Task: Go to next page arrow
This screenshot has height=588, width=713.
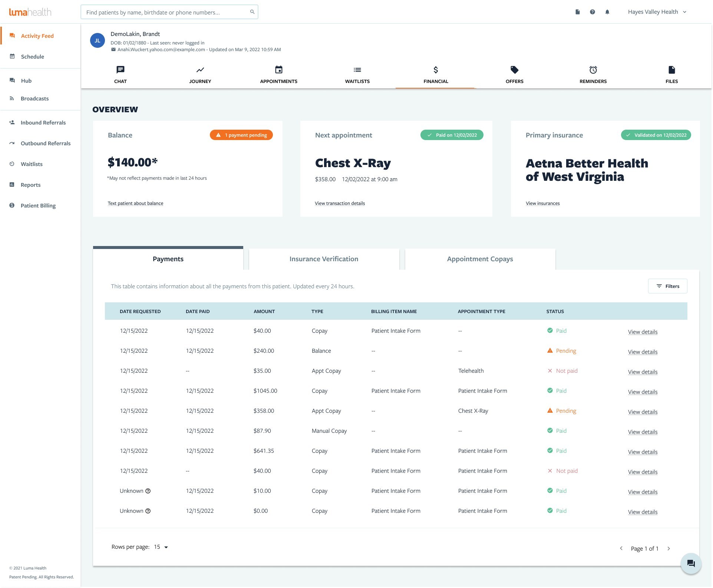Action: (669, 548)
